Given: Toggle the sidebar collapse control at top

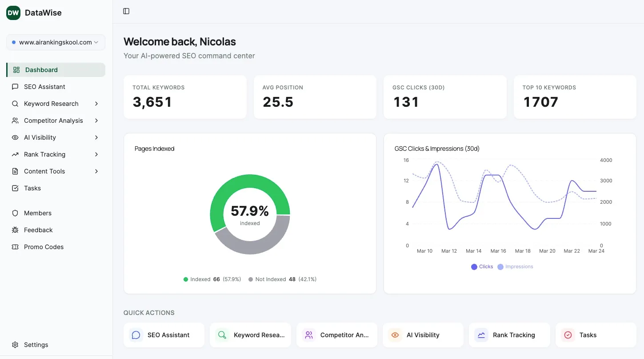Looking at the screenshot, I should coord(126,11).
